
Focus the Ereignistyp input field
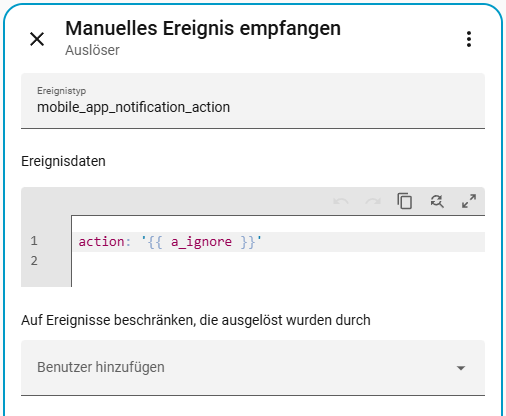[253, 101]
